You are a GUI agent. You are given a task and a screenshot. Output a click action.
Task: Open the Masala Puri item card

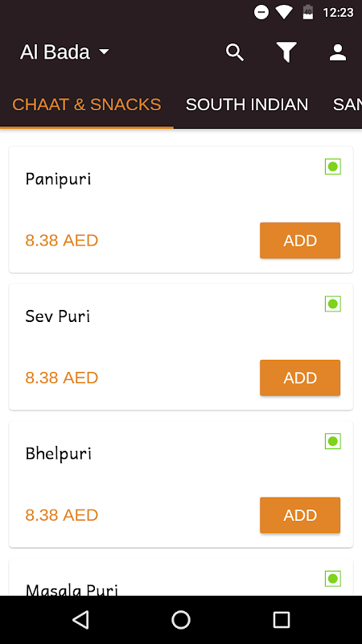181,577
